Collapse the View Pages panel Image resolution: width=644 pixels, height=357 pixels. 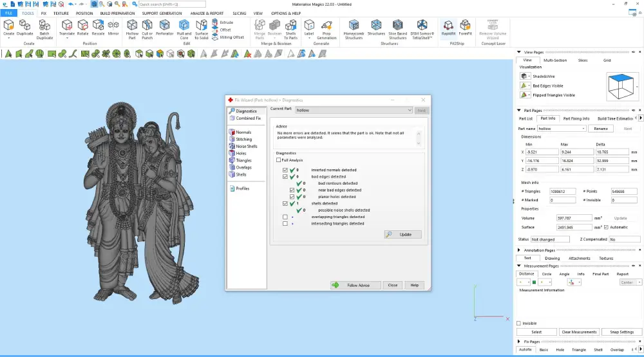518,52
